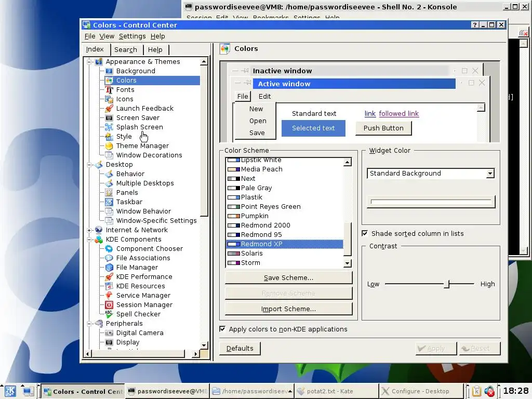The image size is (532, 399).
Task: Switch to the Help tab in sidebar
Action: (155, 50)
